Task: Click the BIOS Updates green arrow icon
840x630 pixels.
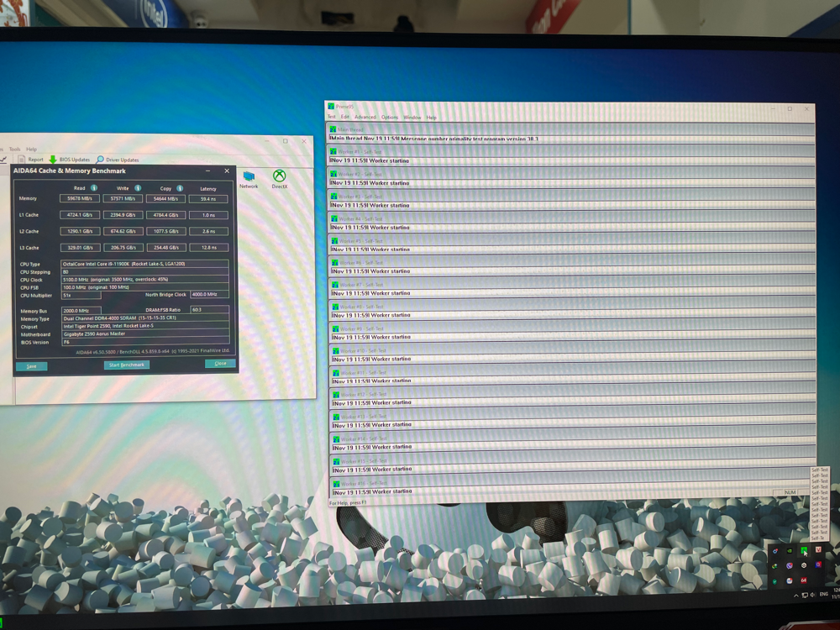Action: click(53, 159)
